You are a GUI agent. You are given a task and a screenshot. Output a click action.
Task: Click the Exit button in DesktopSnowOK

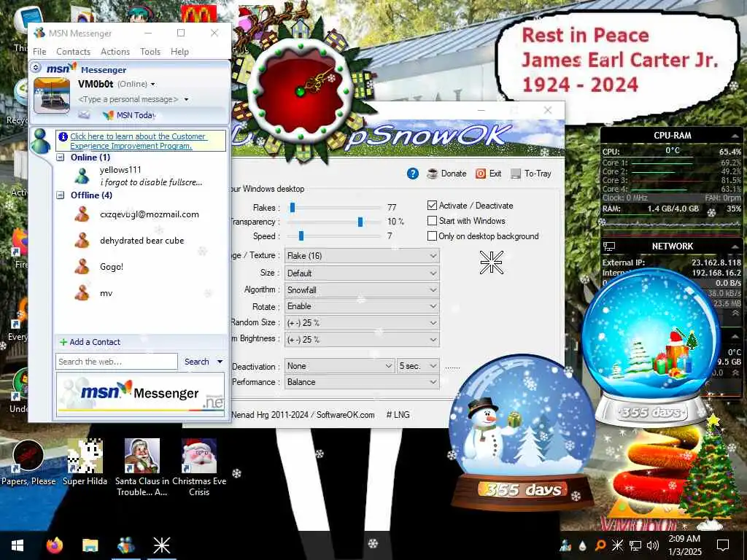(x=488, y=174)
